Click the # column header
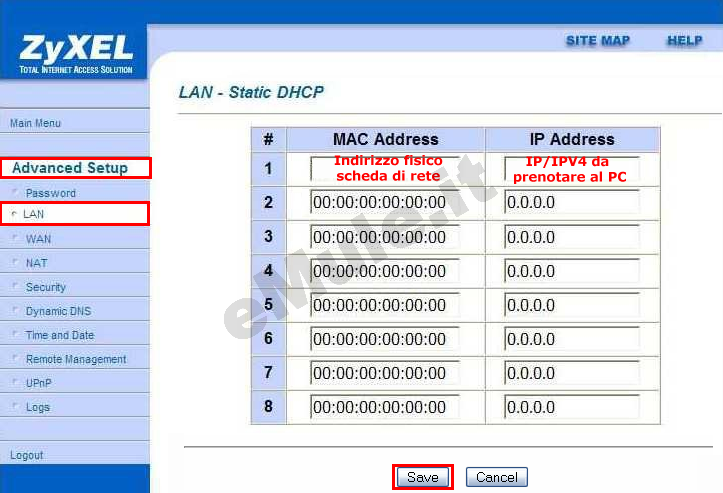The image size is (723, 493). click(268, 139)
